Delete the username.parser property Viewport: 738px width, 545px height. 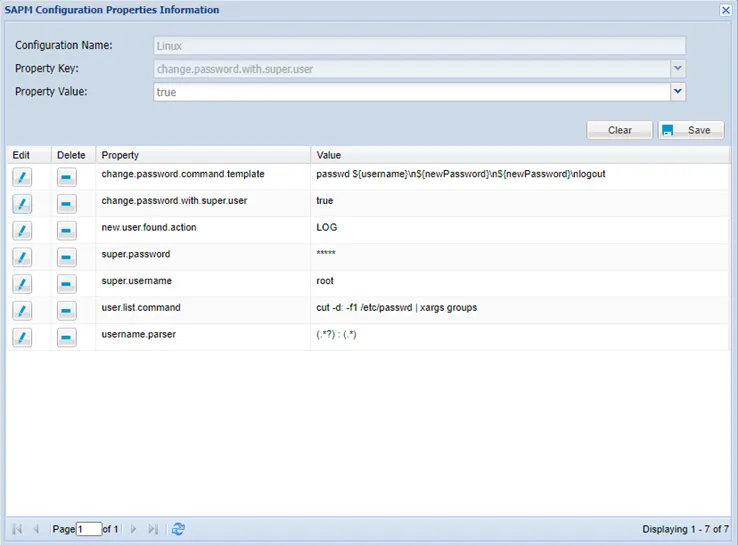click(66, 337)
